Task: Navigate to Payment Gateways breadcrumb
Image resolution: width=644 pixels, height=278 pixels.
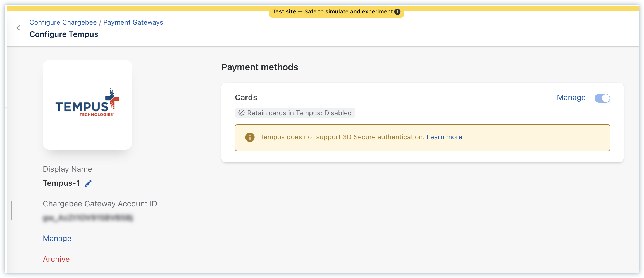Action: 133,22
